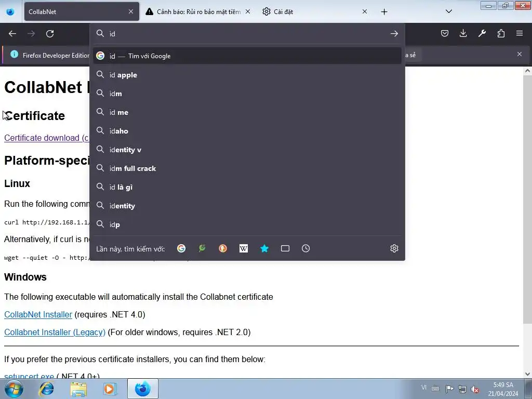Open the Collabnet Installer (Legacy) link
Screen dimensions: 532x399
(55, 332)
